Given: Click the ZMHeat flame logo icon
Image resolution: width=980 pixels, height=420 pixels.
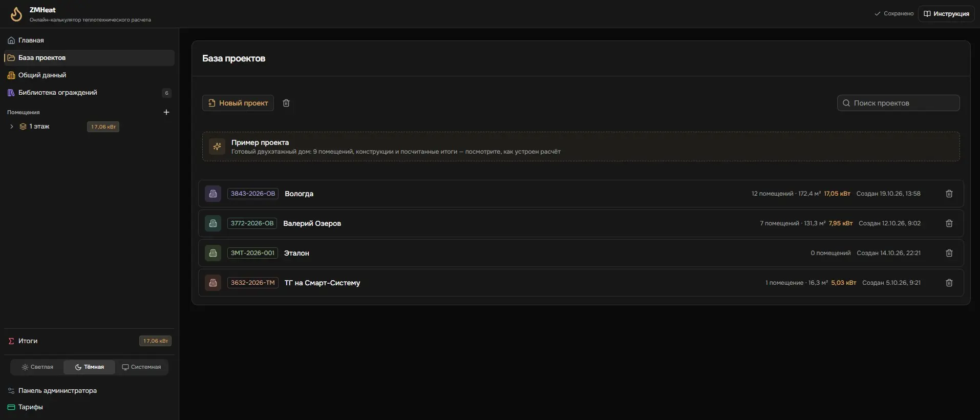Looking at the screenshot, I should point(16,14).
